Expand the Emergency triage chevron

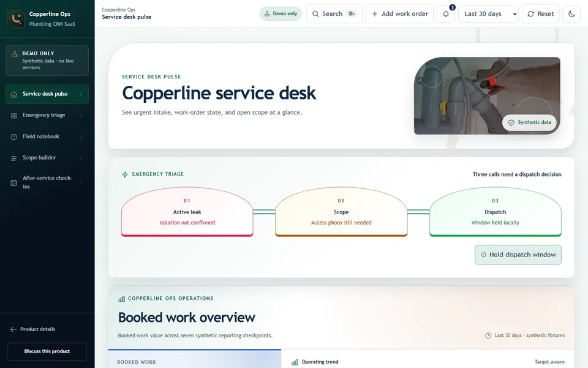(81, 116)
